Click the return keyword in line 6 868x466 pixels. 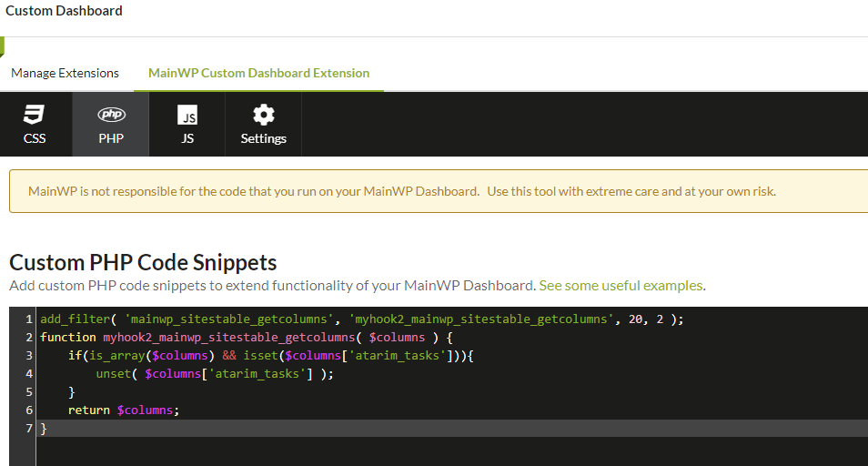[x=89, y=410]
